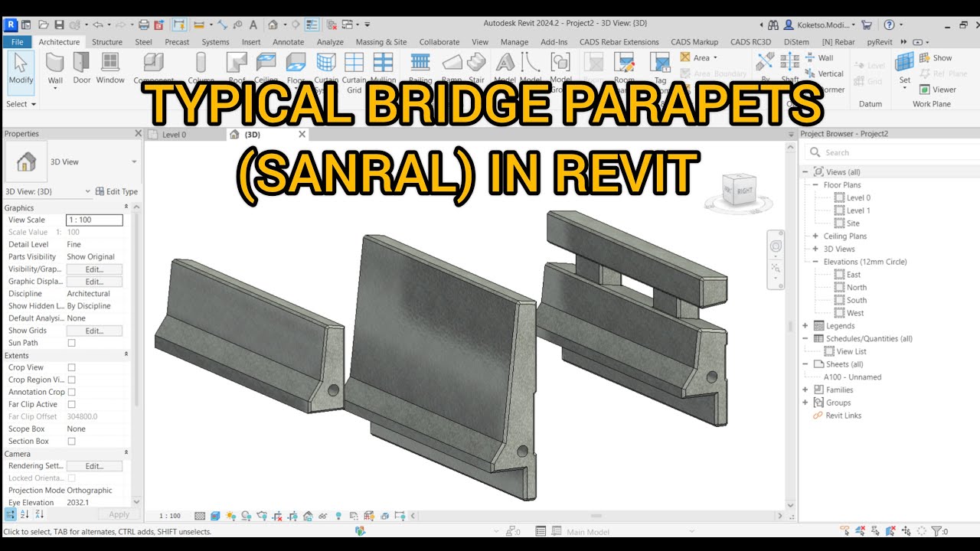
Task: Click the Default 3D View house icon
Action: coord(272,24)
